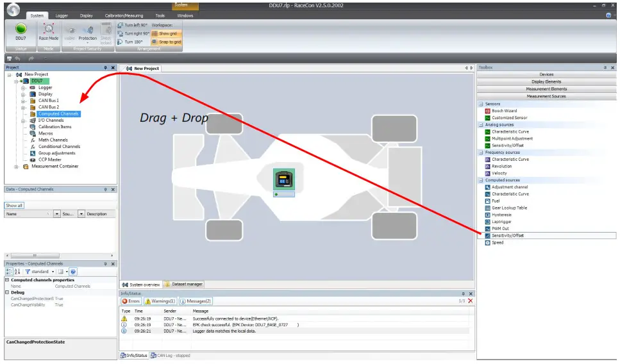
Task: Expand the I/O Channels tree node
Action: [x=23, y=120]
